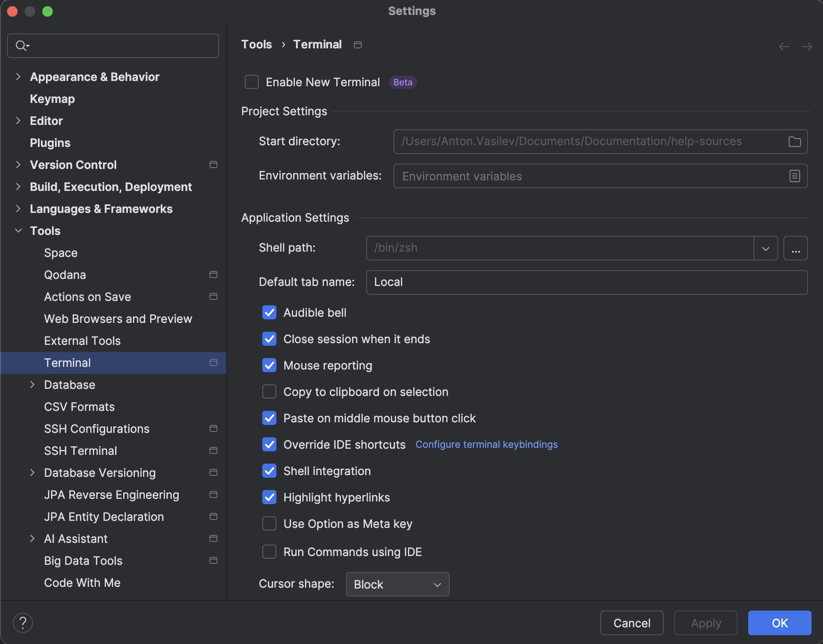Open the Shell path dropdown arrow
This screenshot has height=644, width=823.
[x=766, y=248]
